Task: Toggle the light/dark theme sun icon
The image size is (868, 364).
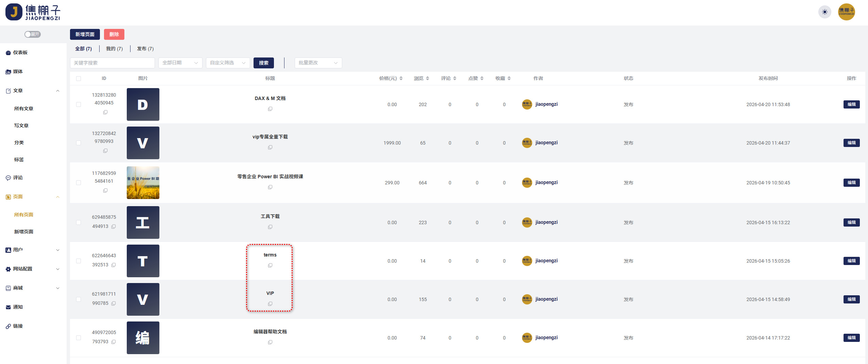Action: tap(824, 12)
